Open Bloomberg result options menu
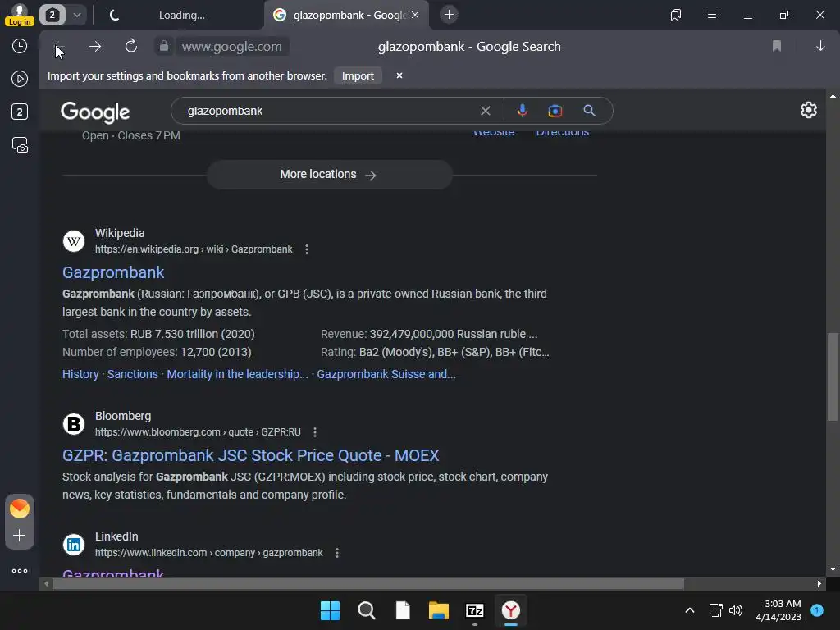Screen dimensions: 840x630 point(315,431)
